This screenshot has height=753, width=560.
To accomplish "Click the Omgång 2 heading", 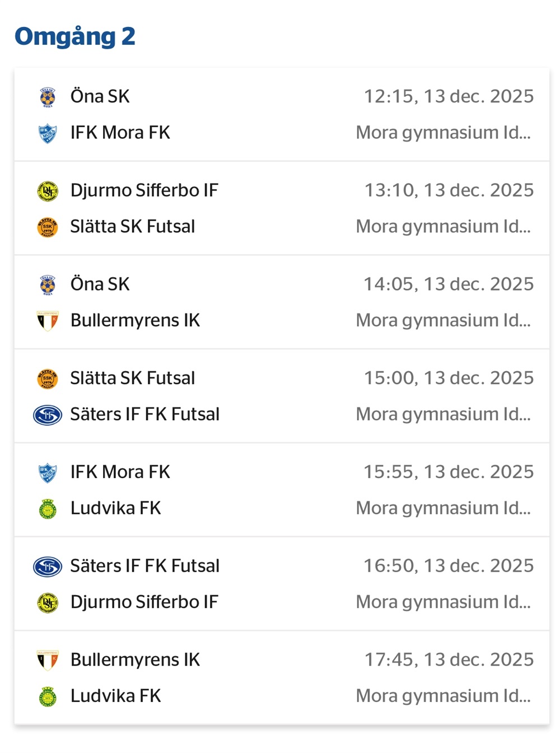I will click(75, 36).
